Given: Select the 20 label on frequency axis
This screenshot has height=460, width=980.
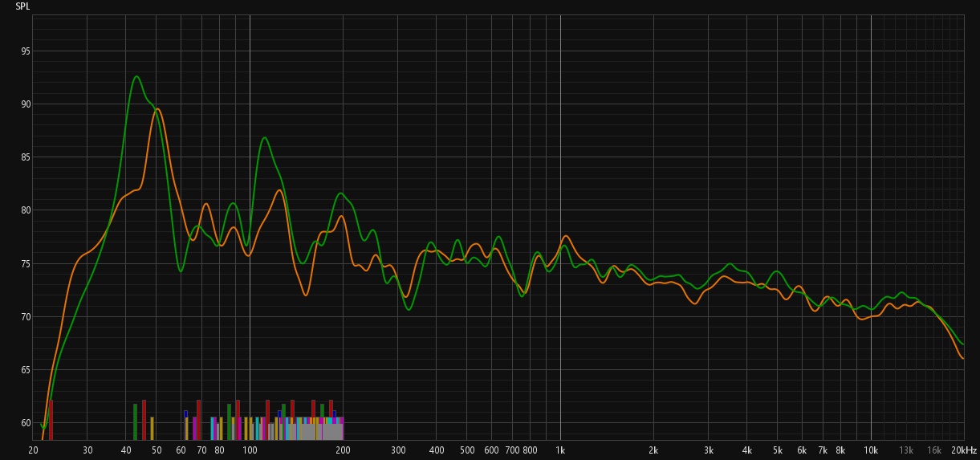Looking at the screenshot, I should tap(35, 450).
